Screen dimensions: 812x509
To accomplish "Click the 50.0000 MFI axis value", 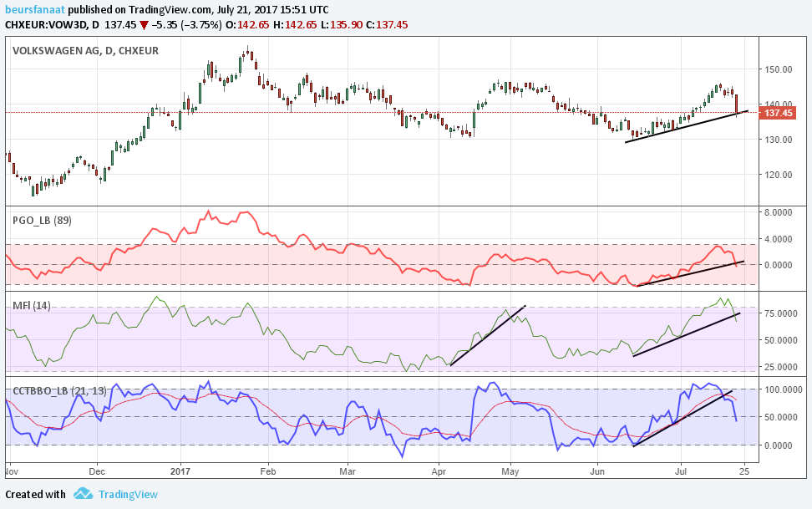I will 780,340.
